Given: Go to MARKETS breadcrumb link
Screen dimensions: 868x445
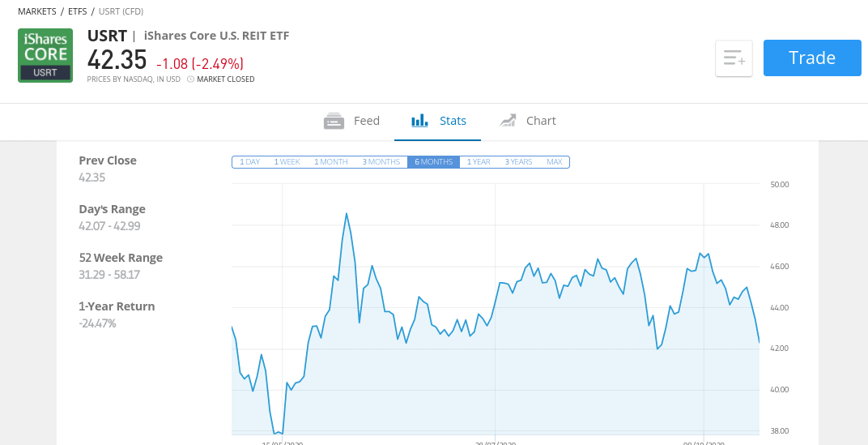Looking at the screenshot, I should click(x=36, y=11).
